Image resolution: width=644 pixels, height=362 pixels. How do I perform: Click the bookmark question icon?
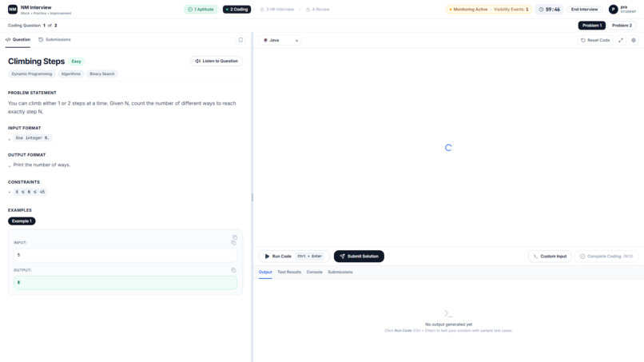click(241, 40)
